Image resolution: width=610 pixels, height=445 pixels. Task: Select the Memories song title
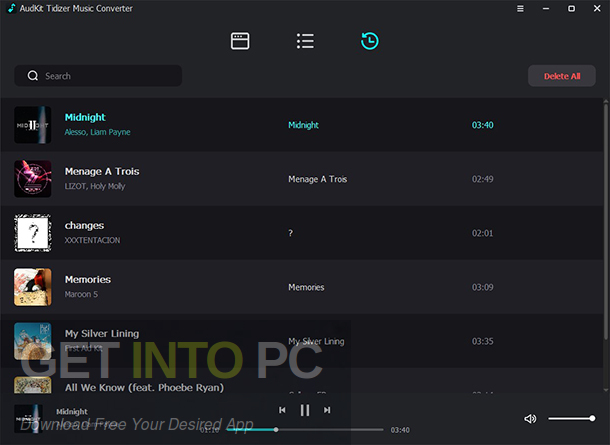coord(88,279)
